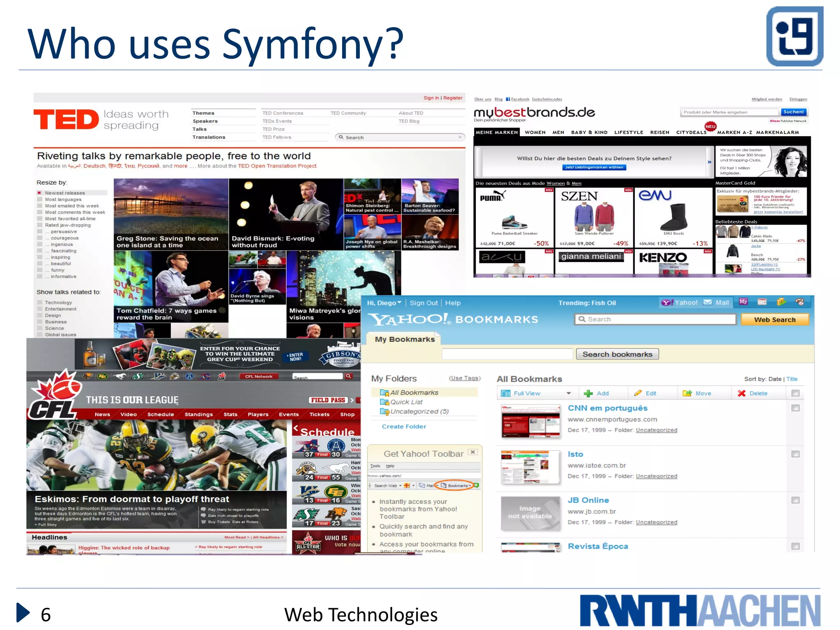This screenshot has height=630, width=840.
Task: Click the TED Sign In link
Action: (431, 98)
